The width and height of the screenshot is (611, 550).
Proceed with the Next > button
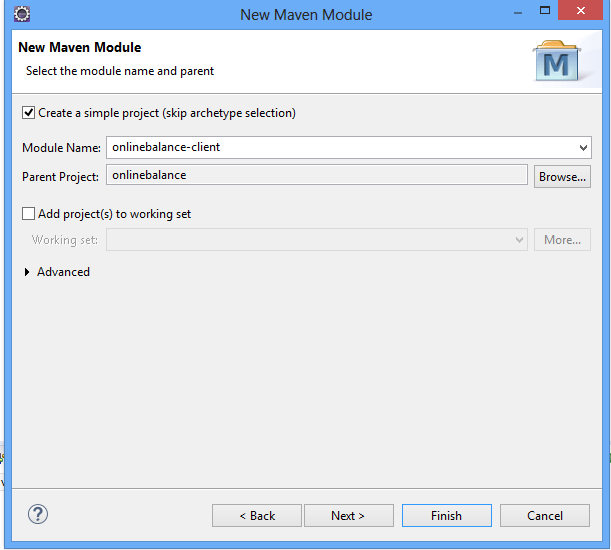pos(349,516)
